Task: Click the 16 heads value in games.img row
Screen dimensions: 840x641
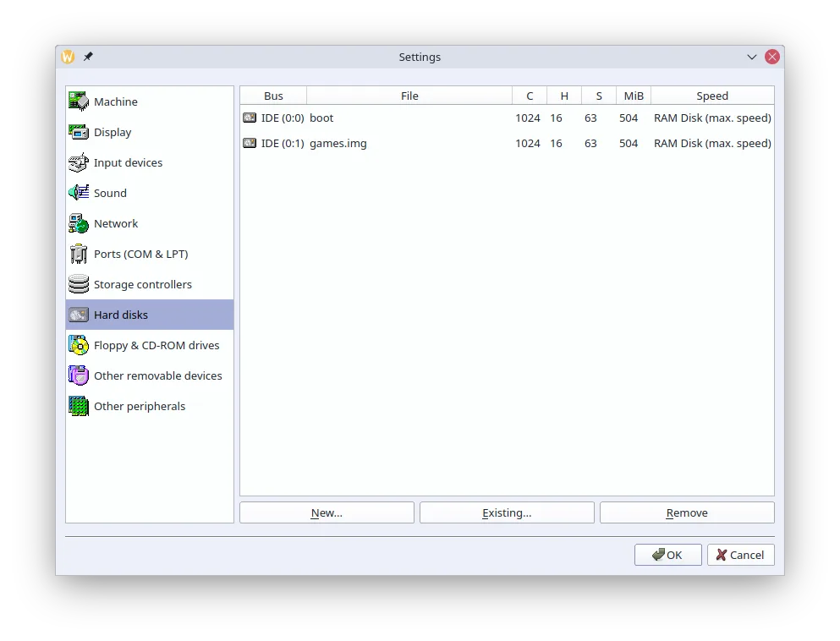Action: (556, 143)
